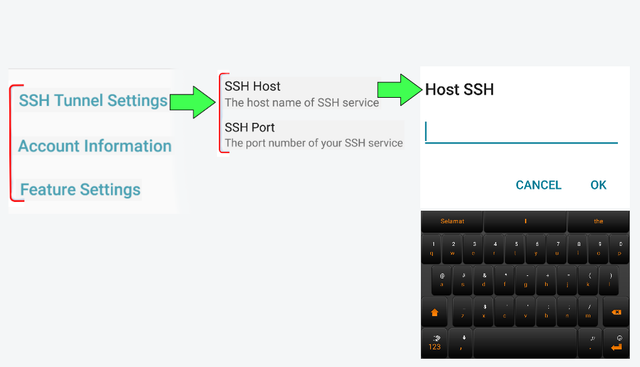Choose the 'the' word suggestion
This screenshot has width=640, height=367.
(598, 221)
